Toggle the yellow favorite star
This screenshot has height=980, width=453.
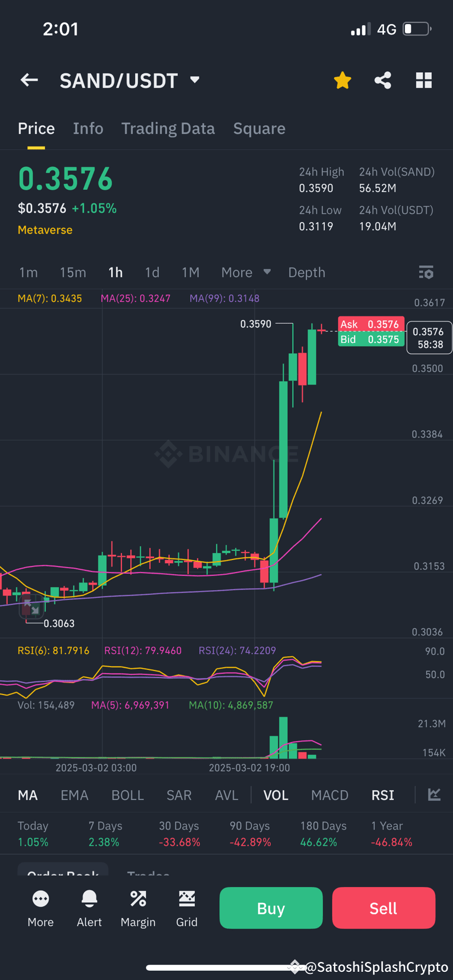342,80
